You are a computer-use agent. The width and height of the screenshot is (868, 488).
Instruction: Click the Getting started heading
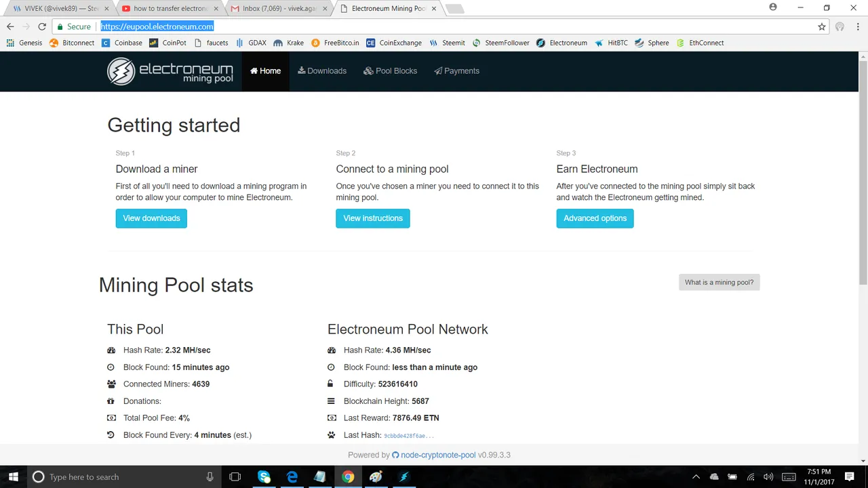[174, 125]
